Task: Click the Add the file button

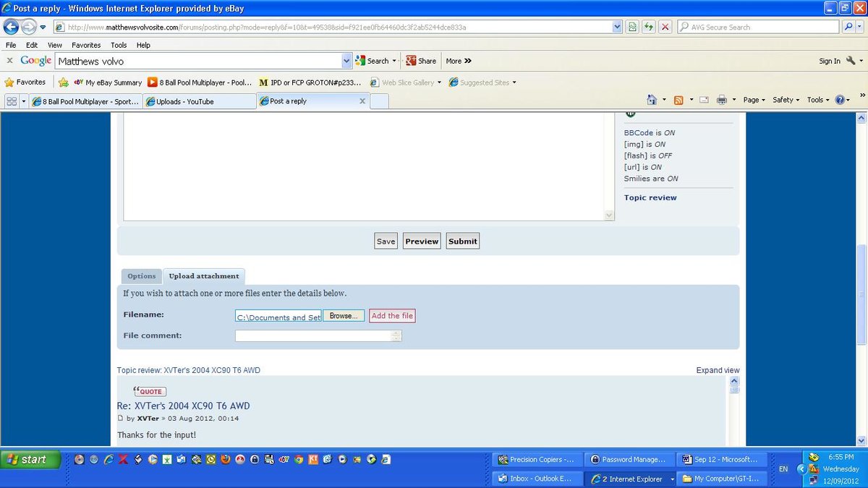Action: (x=392, y=316)
